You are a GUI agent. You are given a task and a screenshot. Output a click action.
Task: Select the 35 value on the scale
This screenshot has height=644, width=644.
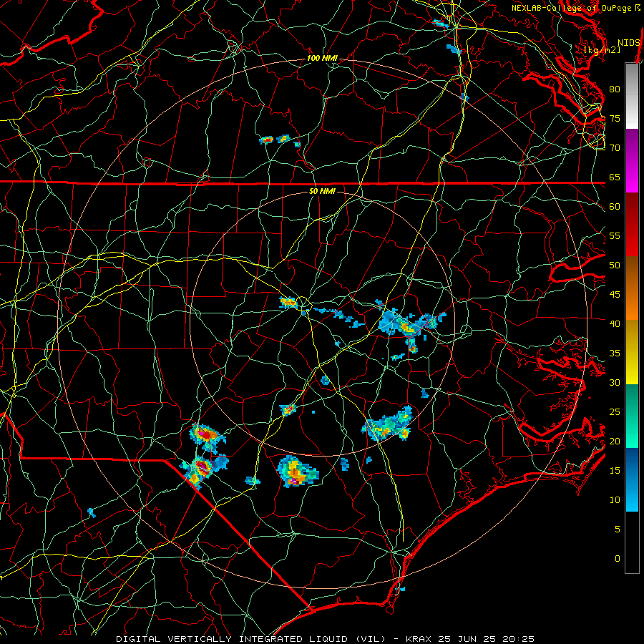pyautogui.click(x=615, y=353)
